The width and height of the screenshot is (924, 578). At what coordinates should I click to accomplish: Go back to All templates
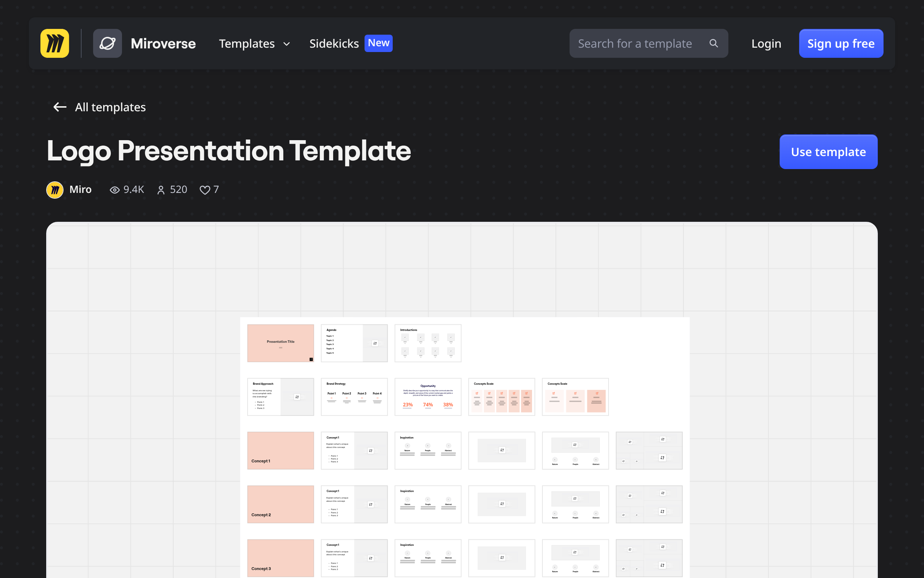[x=110, y=107]
